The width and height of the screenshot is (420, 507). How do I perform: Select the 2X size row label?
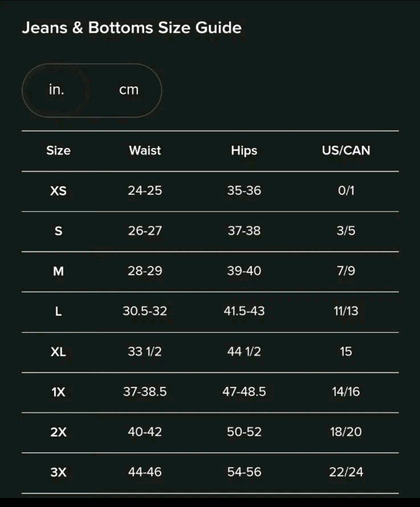[58, 432]
